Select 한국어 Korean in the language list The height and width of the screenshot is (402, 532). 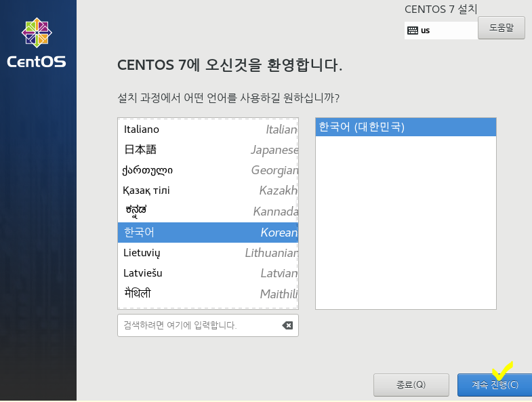tap(208, 233)
